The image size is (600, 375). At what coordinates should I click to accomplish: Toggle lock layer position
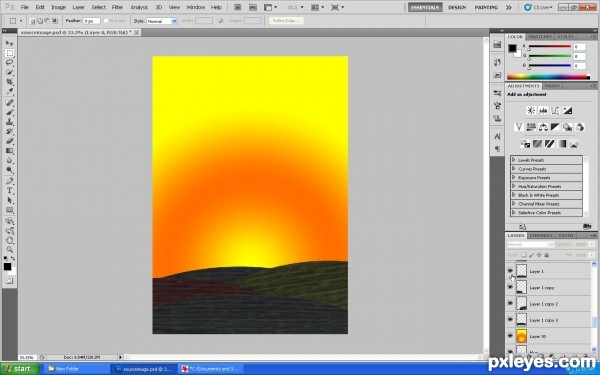pyautogui.click(x=539, y=255)
